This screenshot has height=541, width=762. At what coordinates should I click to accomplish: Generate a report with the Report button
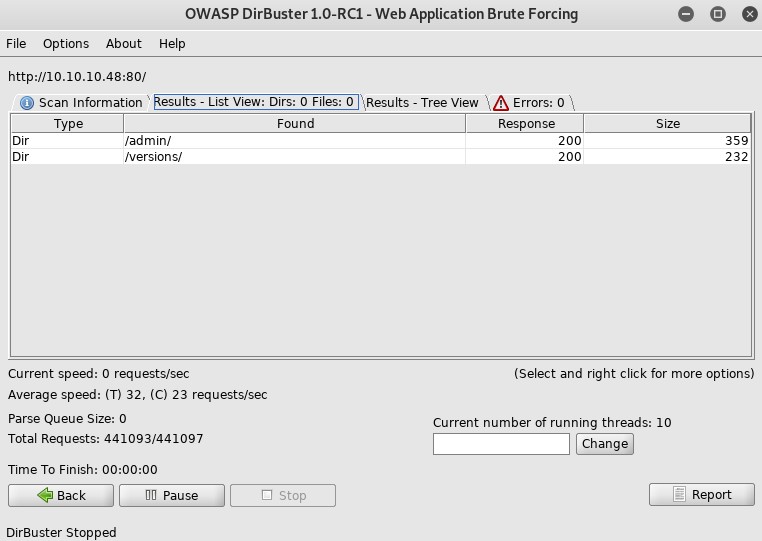pyautogui.click(x=702, y=494)
